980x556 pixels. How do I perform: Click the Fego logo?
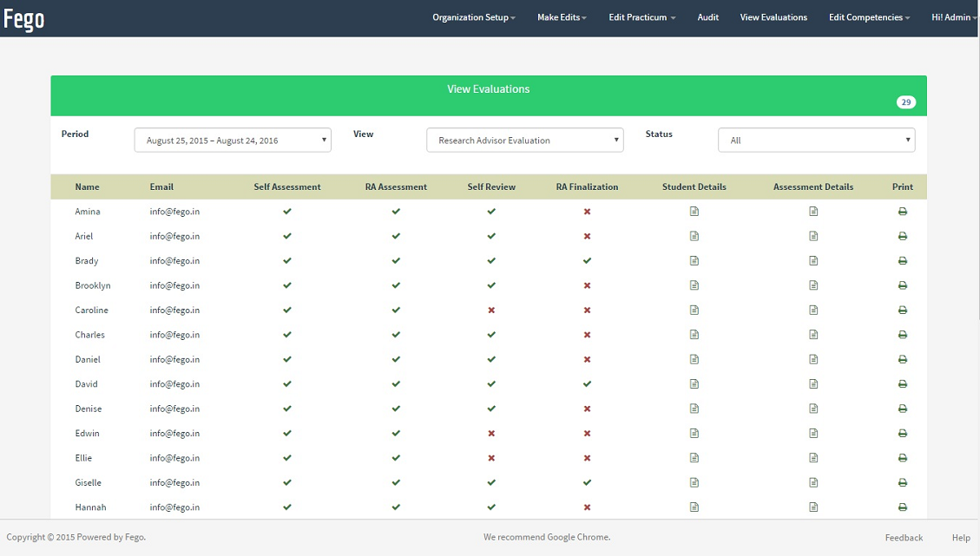pyautogui.click(x=24, y=18)
